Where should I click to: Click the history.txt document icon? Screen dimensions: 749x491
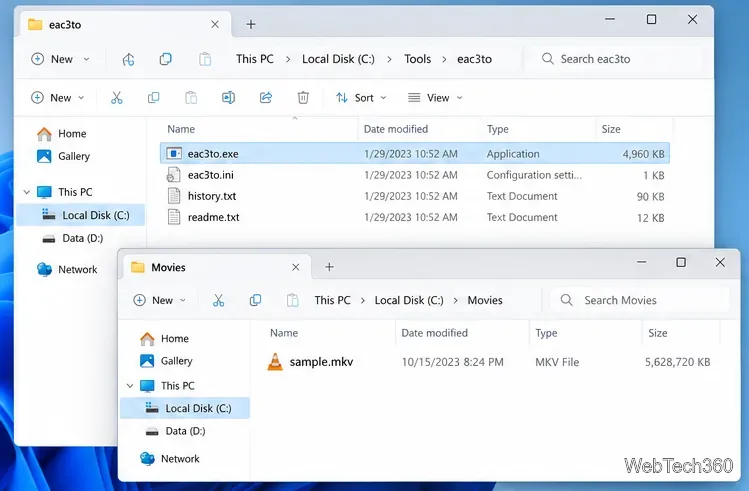(174, 196)
